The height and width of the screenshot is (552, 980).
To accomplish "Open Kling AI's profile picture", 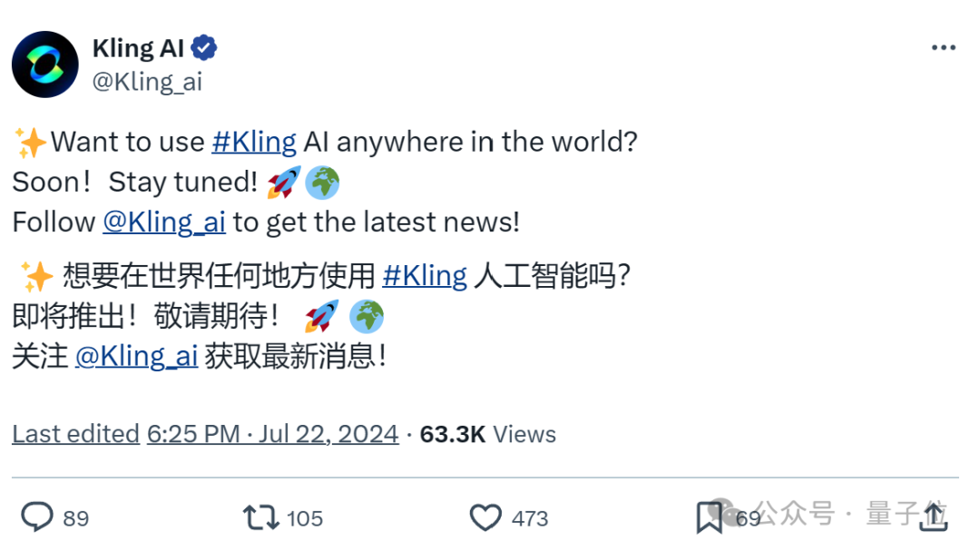I will pyautogui.click(x=45, y=64).
